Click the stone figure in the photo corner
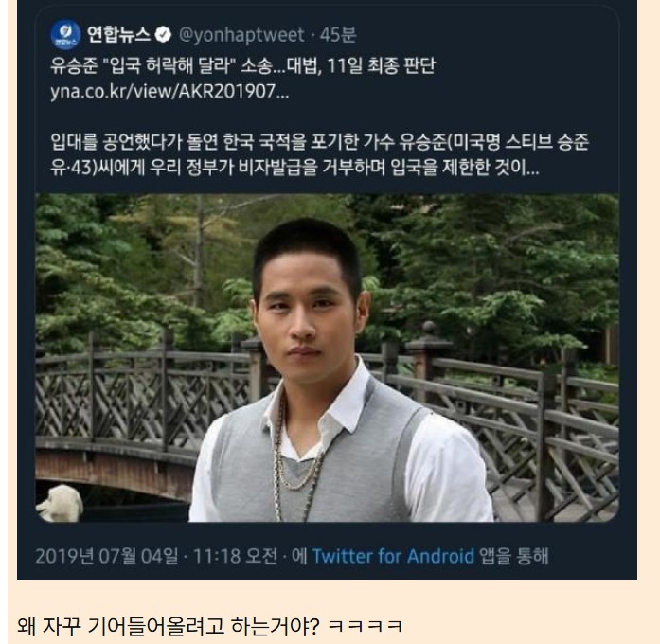Image resolution: width=660 pixels, height=644 pixels. (x=60, y=503)
